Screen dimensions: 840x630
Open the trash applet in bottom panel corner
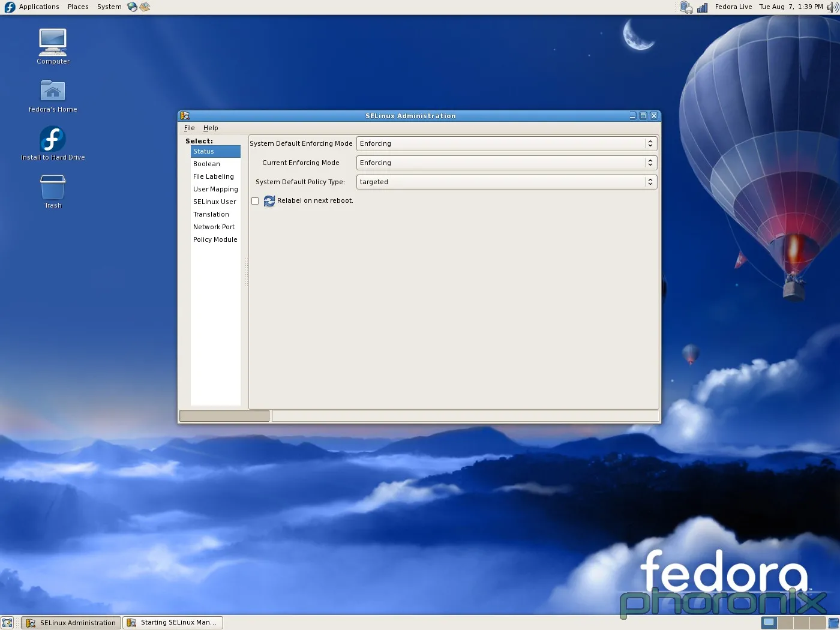pos(833,623)
